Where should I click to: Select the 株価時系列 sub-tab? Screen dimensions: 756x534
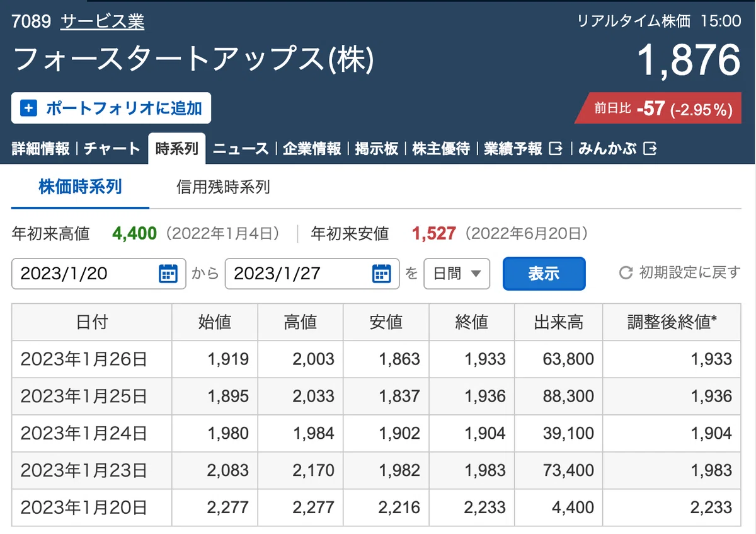click(x=80, y=187)
